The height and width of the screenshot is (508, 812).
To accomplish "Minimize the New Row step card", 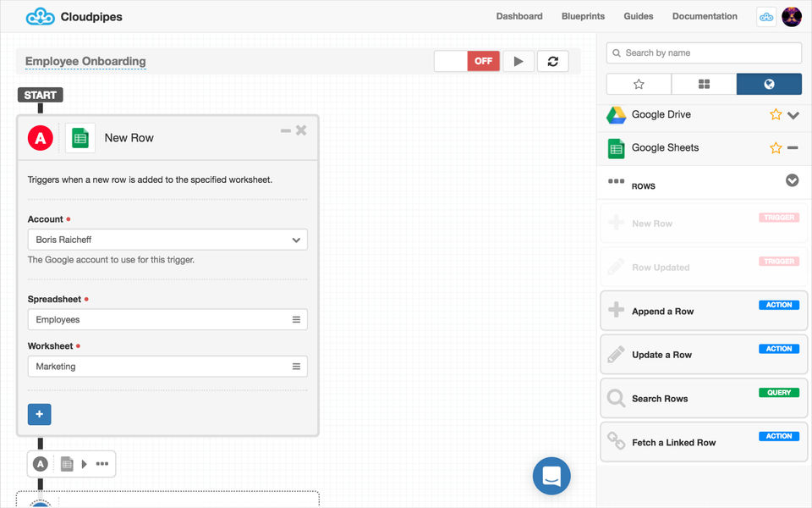I will click(285, 130).
